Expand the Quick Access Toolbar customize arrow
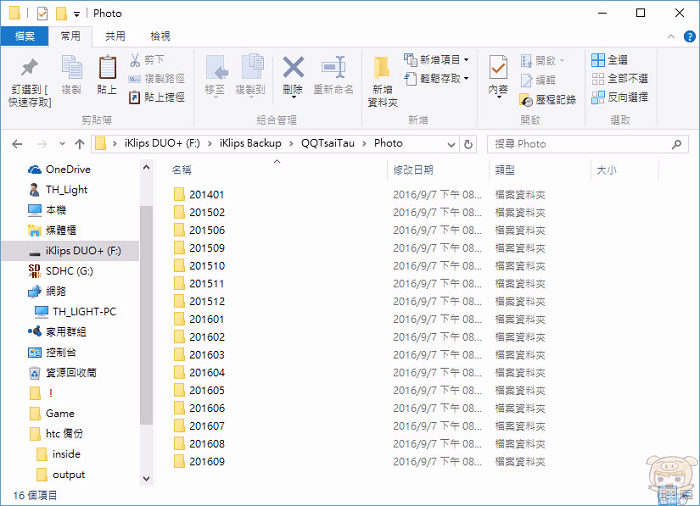Viewport: 700px width, 506px height. [x=77, y=14]
